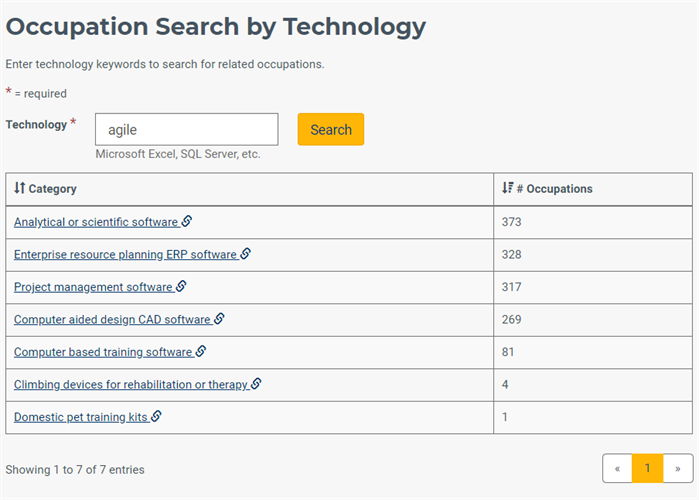699x500 pixels.
Task: Click the sort icon beside Category header
Action: (19, 188)
